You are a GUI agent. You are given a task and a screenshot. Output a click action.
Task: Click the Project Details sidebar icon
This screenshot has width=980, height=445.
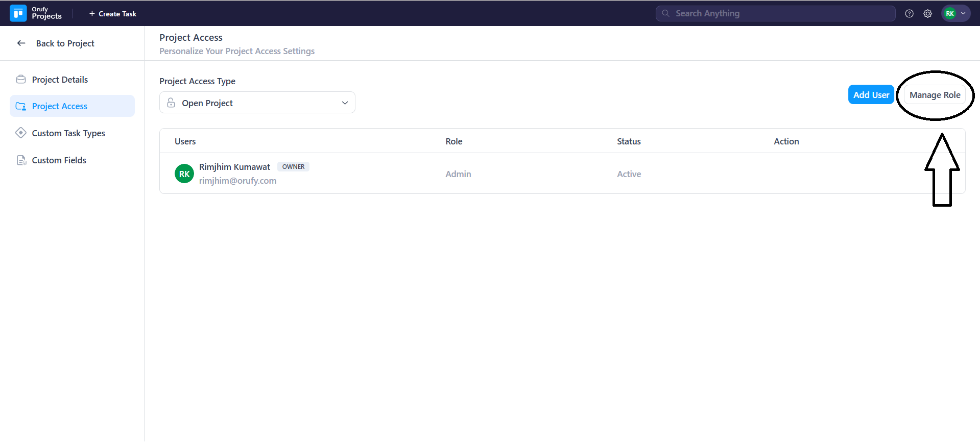(21, 80)
